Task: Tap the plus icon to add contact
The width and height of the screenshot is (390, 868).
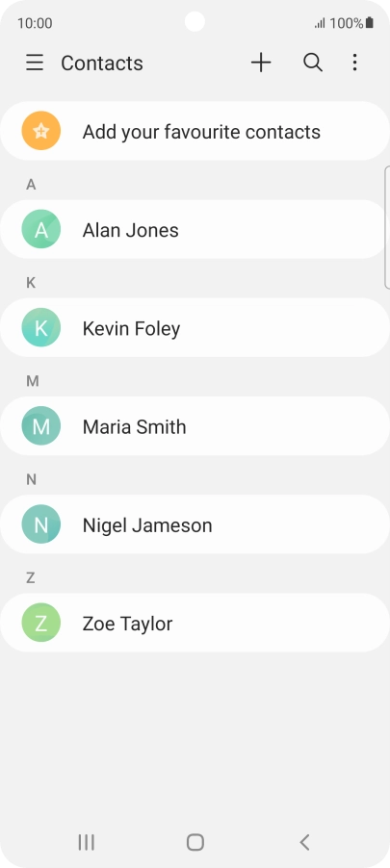Action: [261, 63]
